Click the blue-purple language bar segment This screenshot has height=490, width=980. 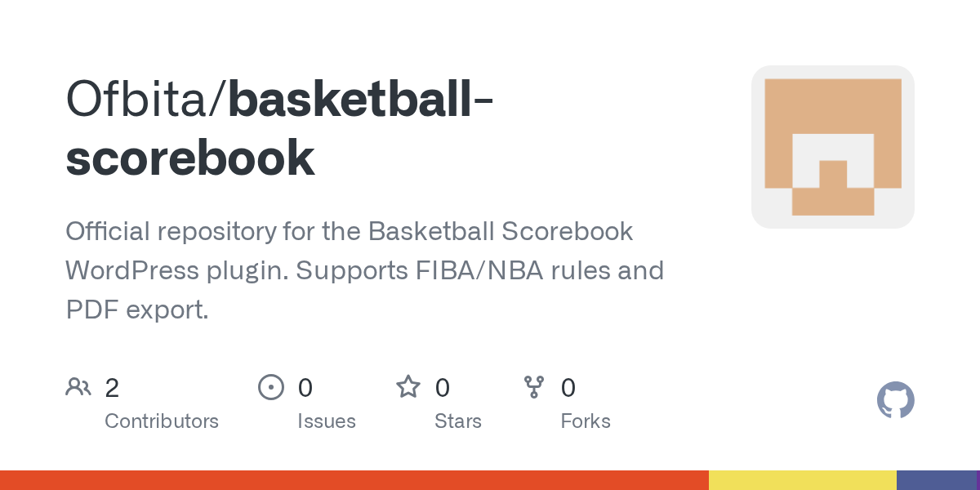coord(936,480)
